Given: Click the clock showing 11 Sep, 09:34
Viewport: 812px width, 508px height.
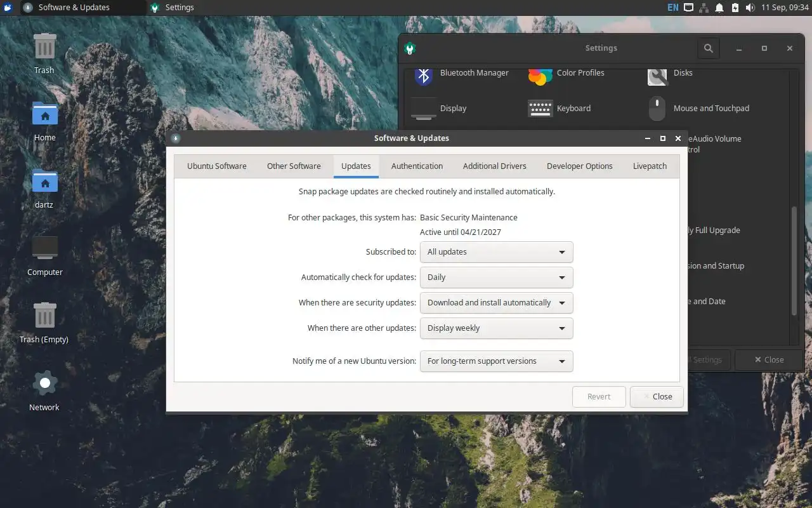Looking at the screenshot, I should point(785,8).
